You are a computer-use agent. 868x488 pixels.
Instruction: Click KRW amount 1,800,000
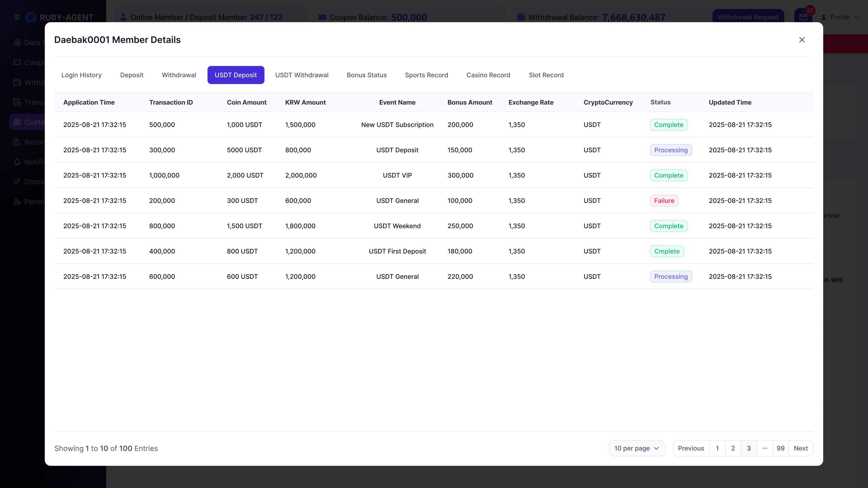300,226
